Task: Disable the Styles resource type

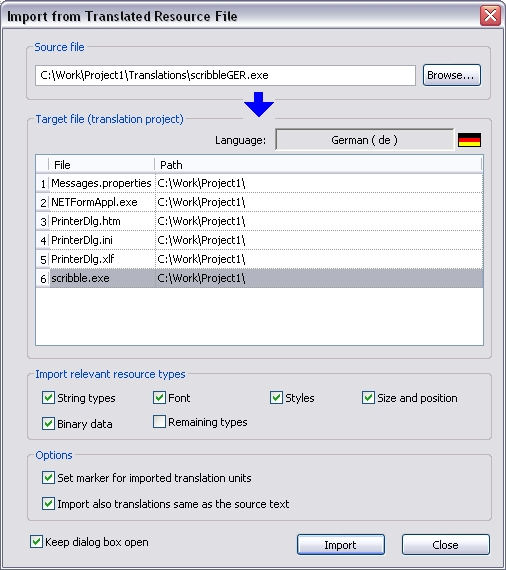Action: point(276,398)
